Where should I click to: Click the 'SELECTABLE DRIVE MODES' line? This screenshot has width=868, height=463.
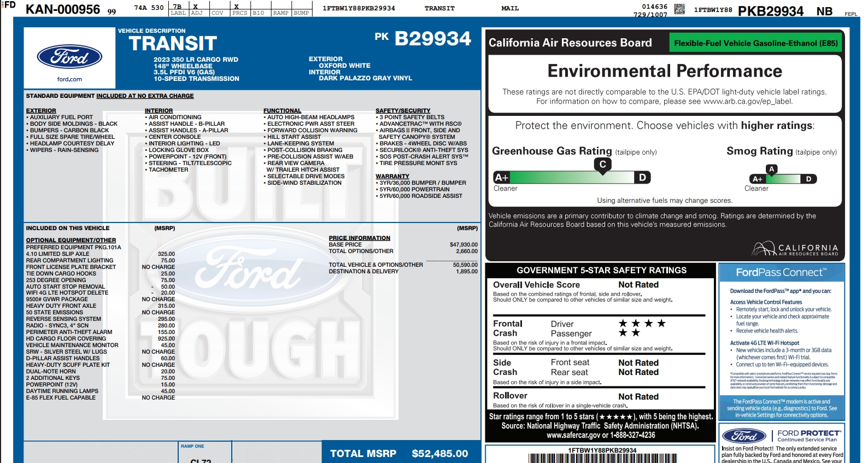304,177
